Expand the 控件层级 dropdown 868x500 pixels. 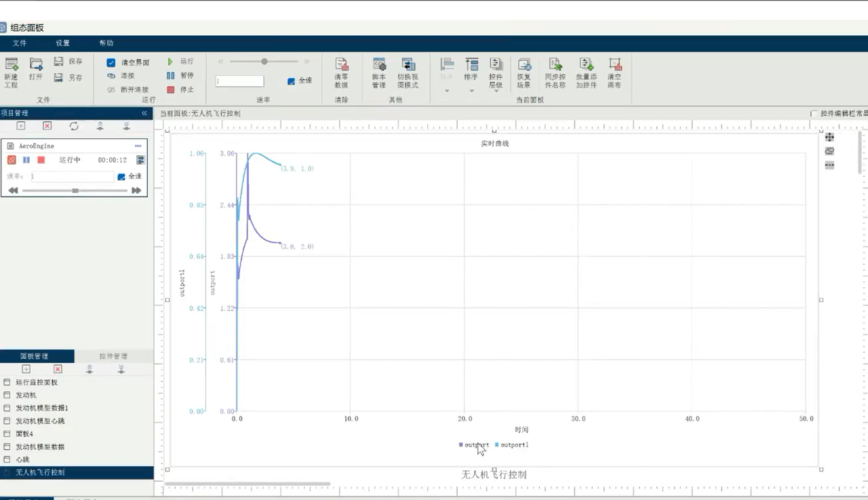coord(496,91)
